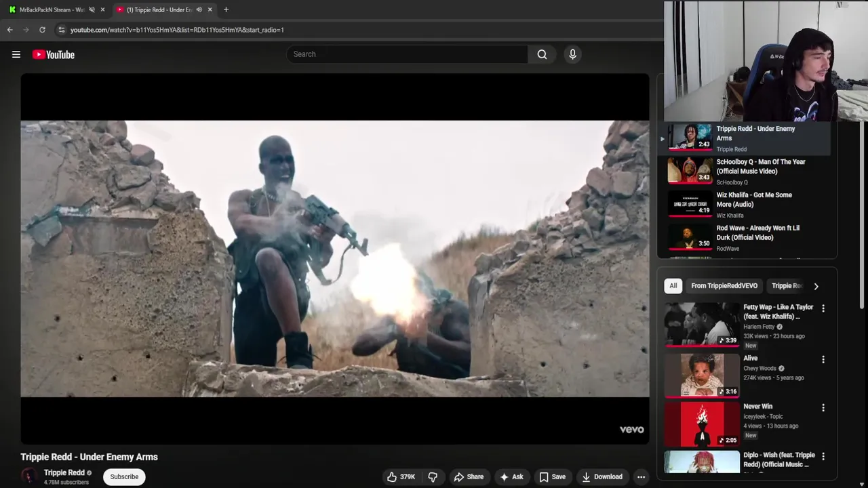Go back with the browser back arrow

9,30
